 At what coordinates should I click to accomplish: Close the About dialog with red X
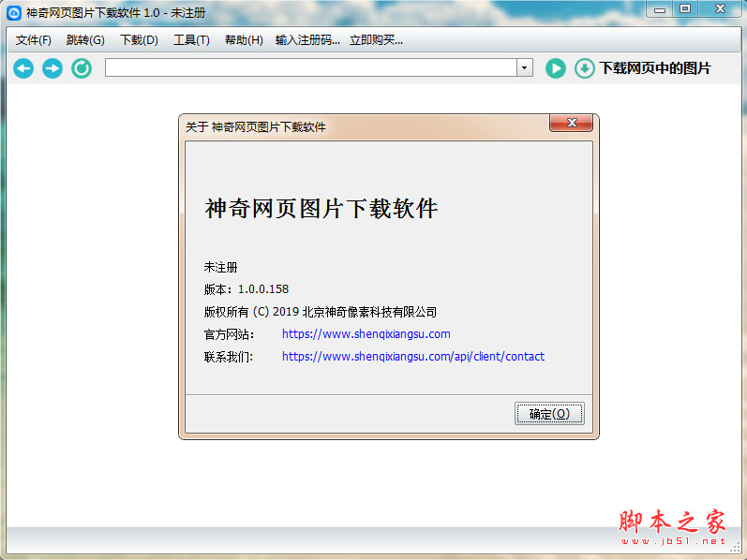tap(571, 123)
